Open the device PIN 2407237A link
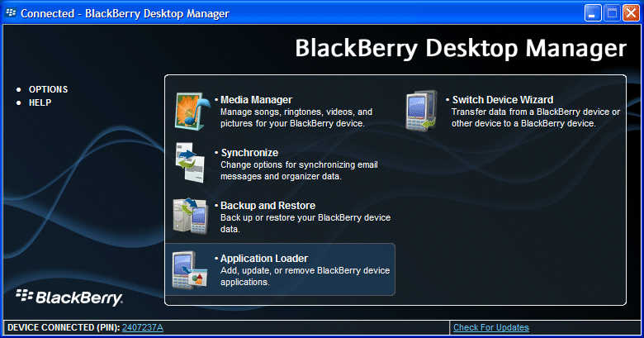The width and height of the screenshot is (644, 338). [143, 328]
